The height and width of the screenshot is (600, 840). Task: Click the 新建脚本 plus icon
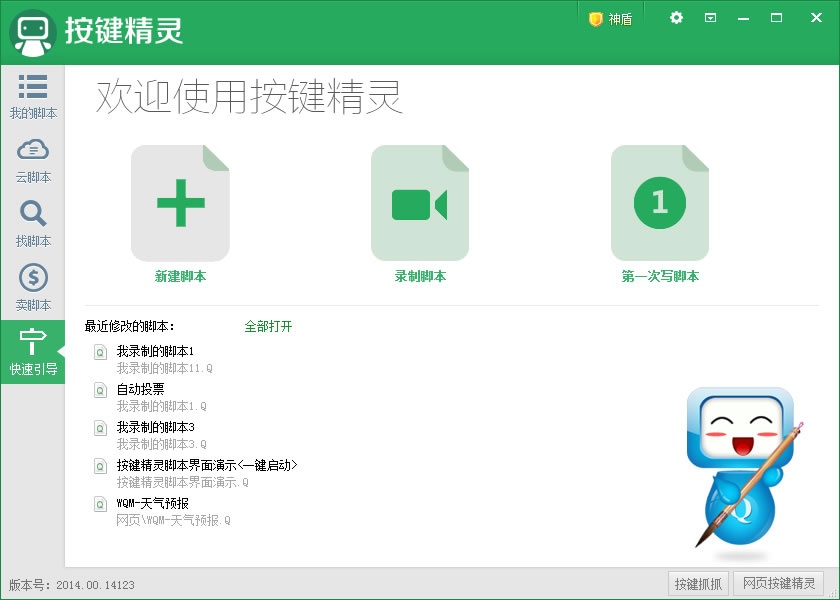[180, 203]
